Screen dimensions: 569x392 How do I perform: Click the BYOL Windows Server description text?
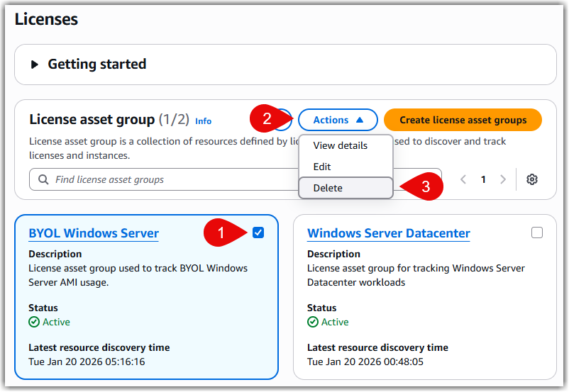coord(138,275)
